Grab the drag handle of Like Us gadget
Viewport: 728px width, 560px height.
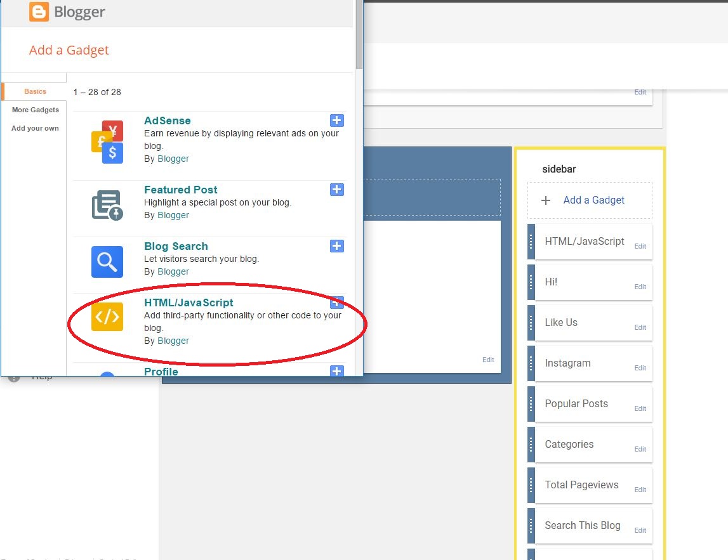coord(531,323)
